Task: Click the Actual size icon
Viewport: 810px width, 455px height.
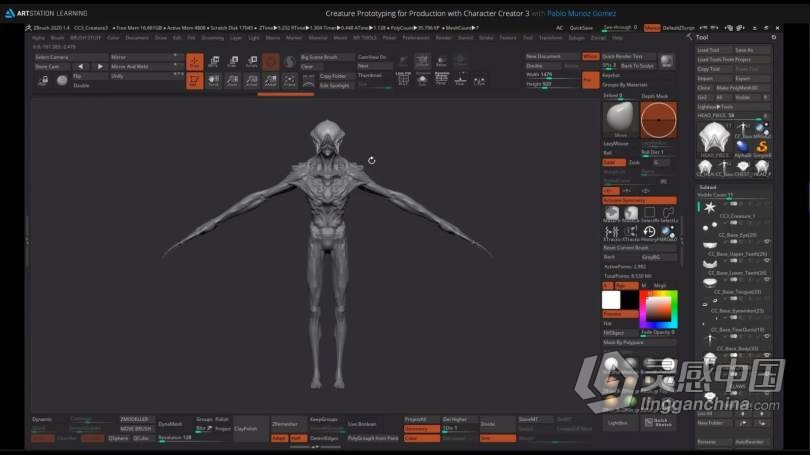Action: coord(252,81)
